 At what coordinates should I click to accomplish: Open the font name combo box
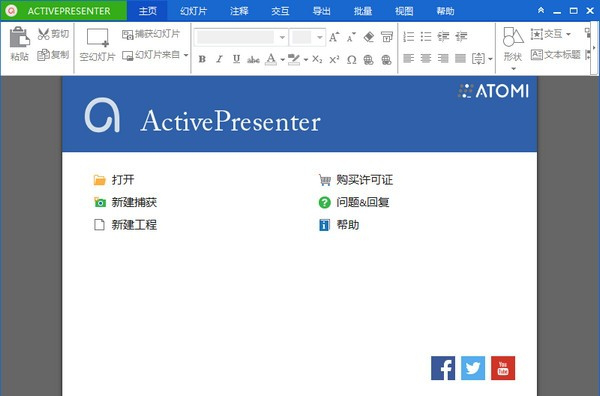click(241, 38)
